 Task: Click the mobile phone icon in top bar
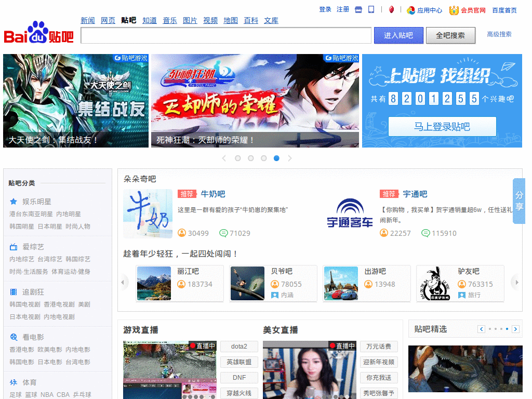pyautogui.click(x=370, y=9)
